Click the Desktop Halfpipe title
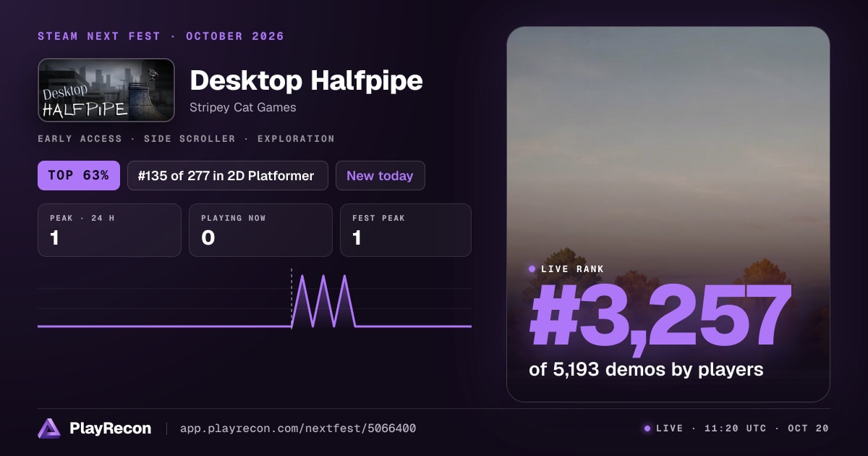Screen dimensions: 868x456 [x=306, y=80]
